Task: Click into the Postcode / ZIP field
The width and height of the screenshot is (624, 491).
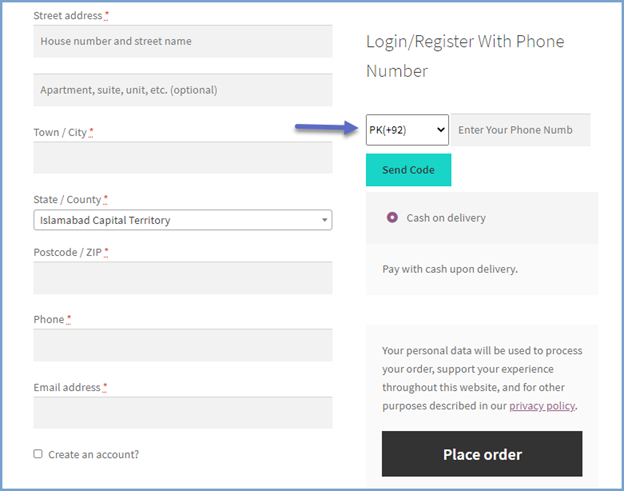Action: click(182, 278)
